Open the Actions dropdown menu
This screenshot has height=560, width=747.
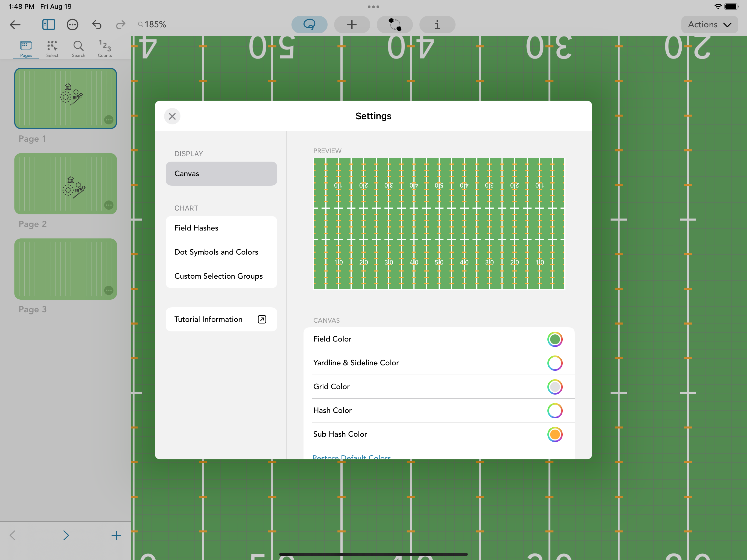(x=709, y=25)
